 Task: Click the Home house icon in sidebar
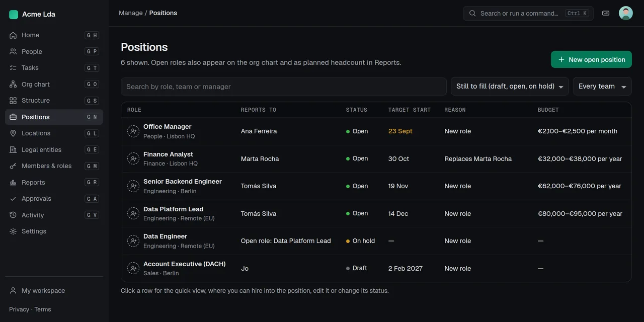[13, 35]
